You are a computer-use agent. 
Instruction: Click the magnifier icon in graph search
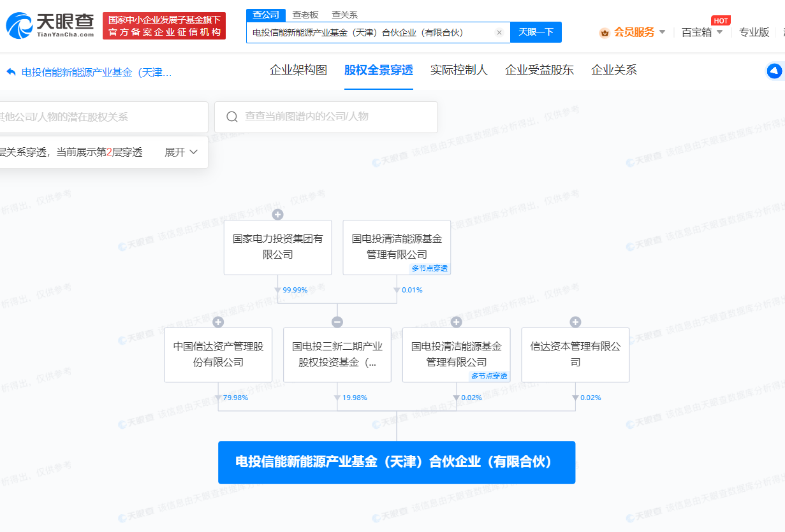click(232, 117)
